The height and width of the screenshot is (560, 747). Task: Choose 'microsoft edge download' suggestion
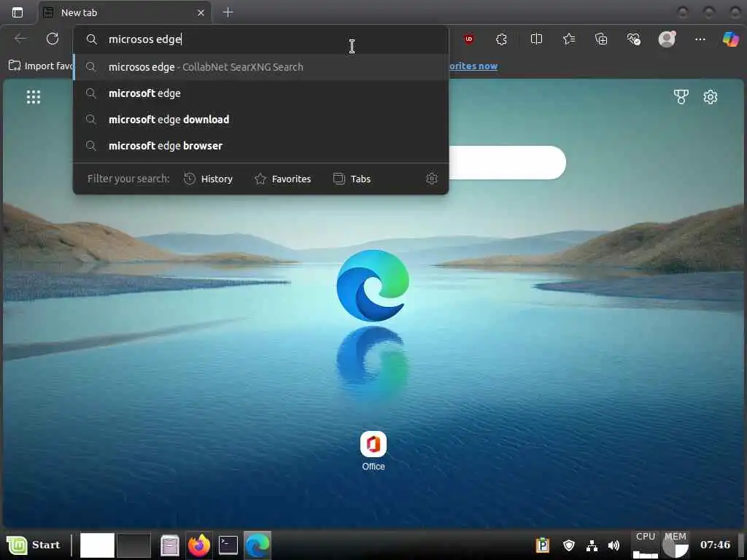pos(261,120)
